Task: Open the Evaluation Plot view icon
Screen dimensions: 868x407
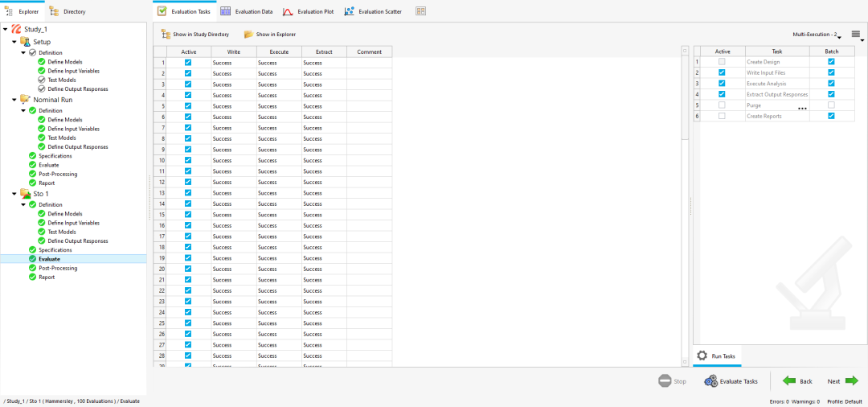Action: tap(288, 11)
